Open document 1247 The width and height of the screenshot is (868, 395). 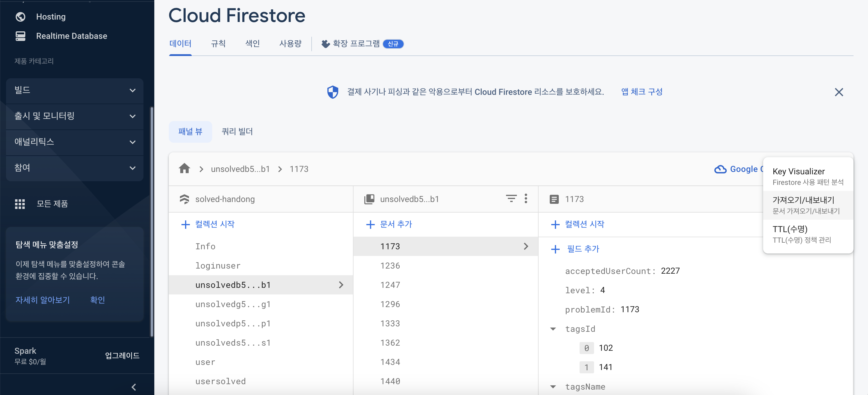pyautogui.click(x=445, y=285)
